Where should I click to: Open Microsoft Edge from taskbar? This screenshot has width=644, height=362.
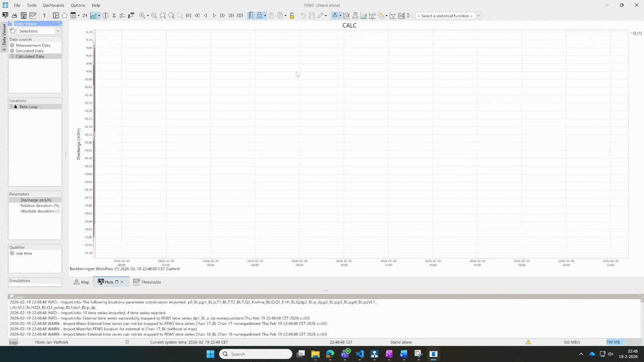(330, 354)
